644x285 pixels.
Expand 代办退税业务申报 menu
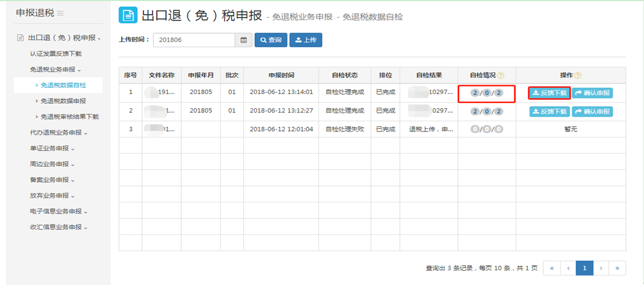click(x=59, y=133)
